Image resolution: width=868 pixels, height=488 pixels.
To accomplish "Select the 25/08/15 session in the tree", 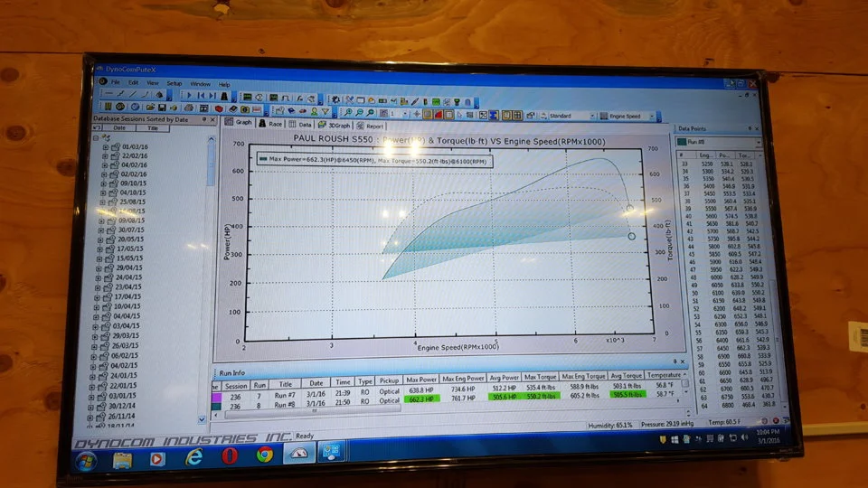I will (132, 202).
